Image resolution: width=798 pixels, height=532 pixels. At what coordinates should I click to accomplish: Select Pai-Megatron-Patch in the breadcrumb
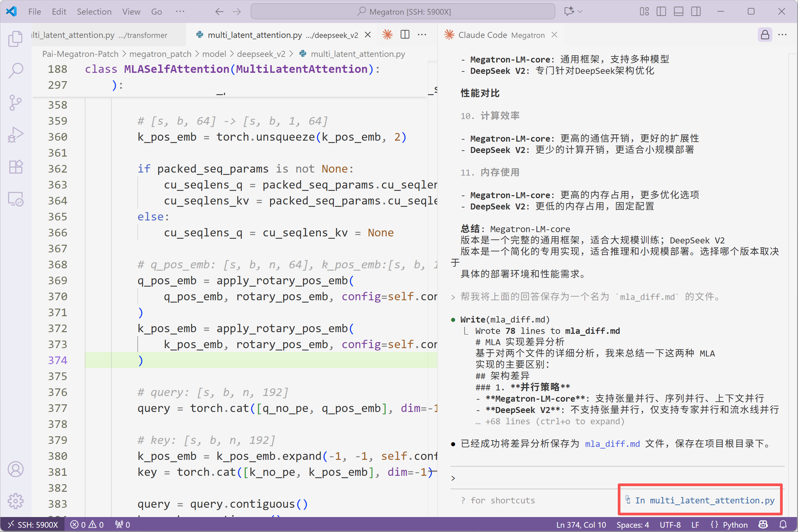click(x=80, y=54)
